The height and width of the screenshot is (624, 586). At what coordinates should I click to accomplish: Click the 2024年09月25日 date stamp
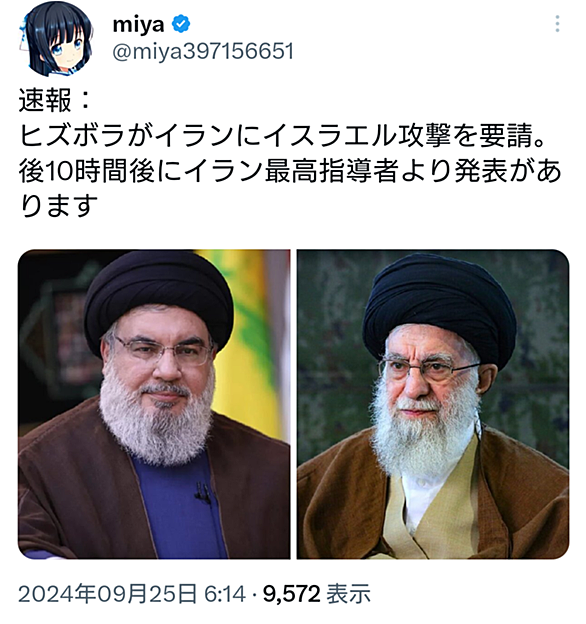[x=107, y=594]
